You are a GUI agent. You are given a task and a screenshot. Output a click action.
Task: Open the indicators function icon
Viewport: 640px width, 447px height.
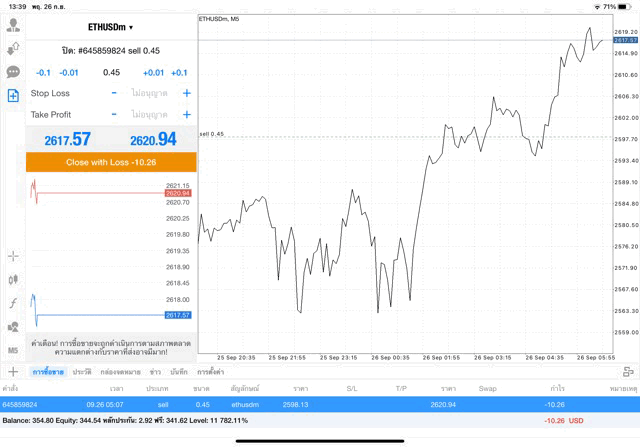pos(13,303)
